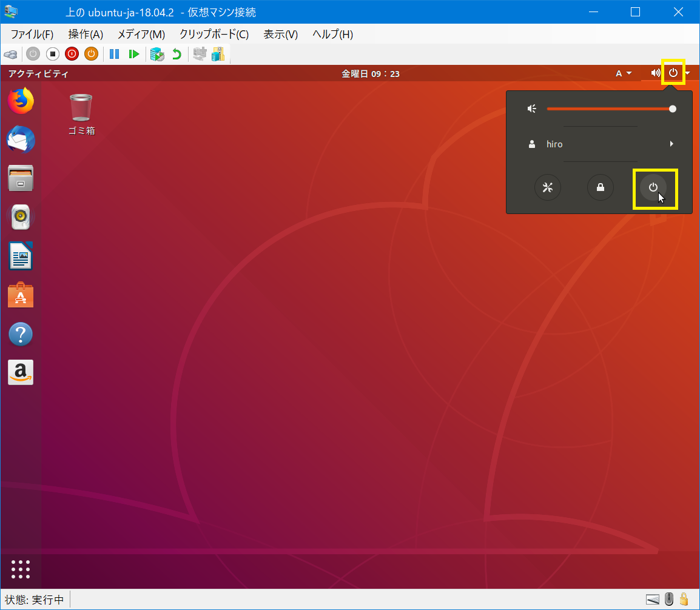
Task: Click the red Shut Down toolbar button
Action: (72, 54)
